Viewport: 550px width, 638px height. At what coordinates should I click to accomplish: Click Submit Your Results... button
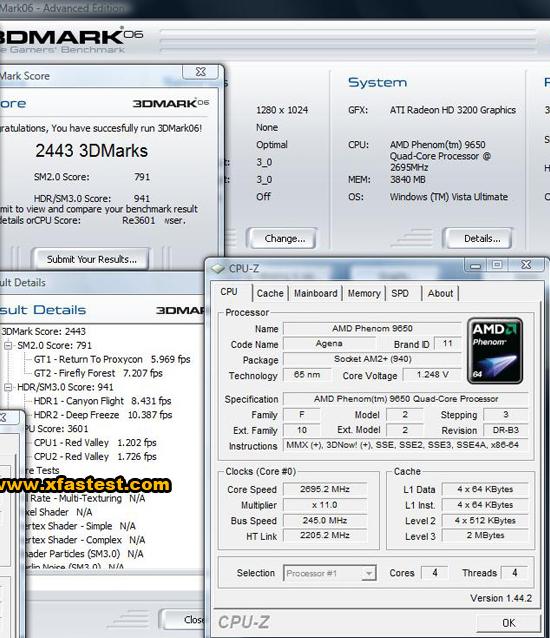[x=92, y=260]
